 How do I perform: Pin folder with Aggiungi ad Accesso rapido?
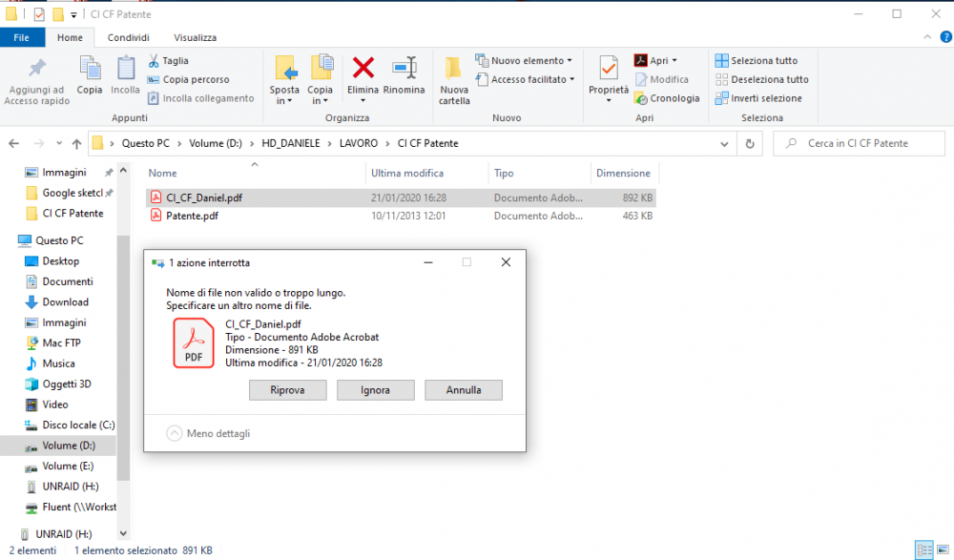click(37, 81)
